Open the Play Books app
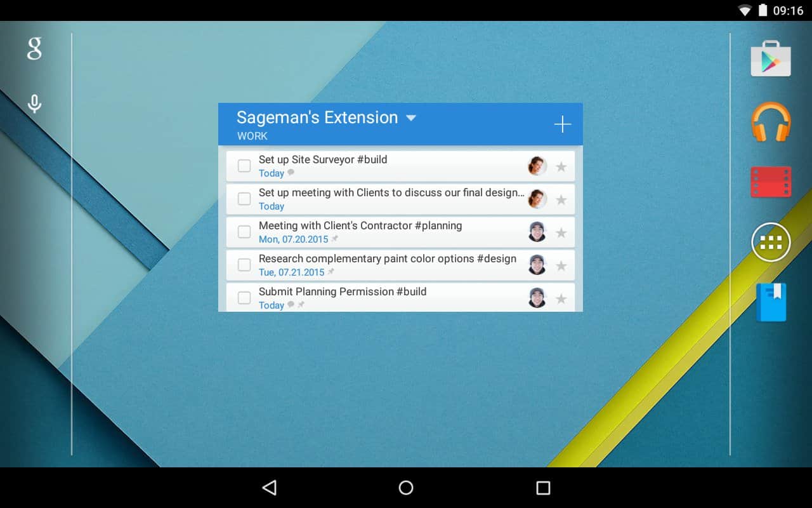The width and height of the screenshot is (812, 508). click(771, 302)
